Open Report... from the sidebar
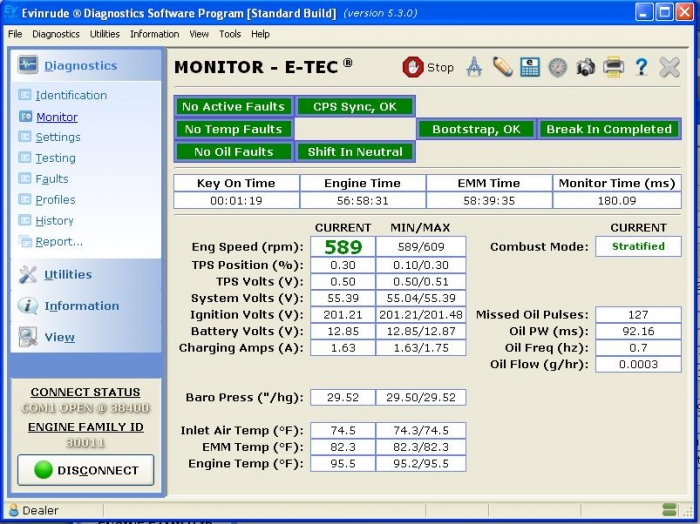The width and height of the screenshot is (700, 524). tap(59, 242)
